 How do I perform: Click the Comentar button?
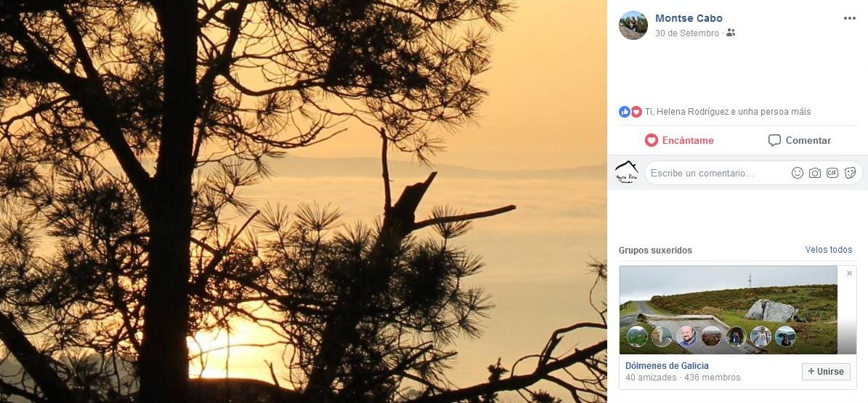pos(799,141)
